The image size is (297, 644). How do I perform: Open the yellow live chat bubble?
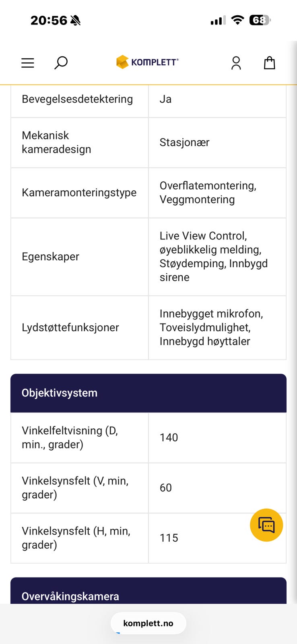click(x=266, y=525)
